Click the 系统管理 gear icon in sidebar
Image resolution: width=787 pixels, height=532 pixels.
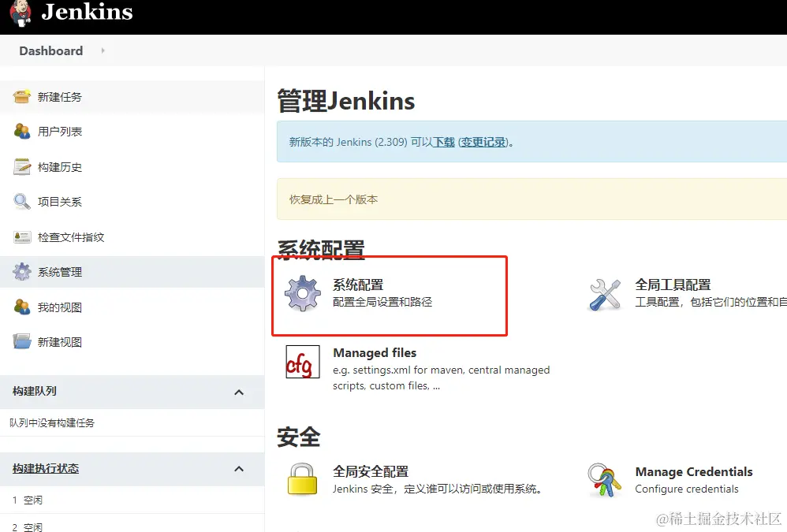(x=21, y=272)
